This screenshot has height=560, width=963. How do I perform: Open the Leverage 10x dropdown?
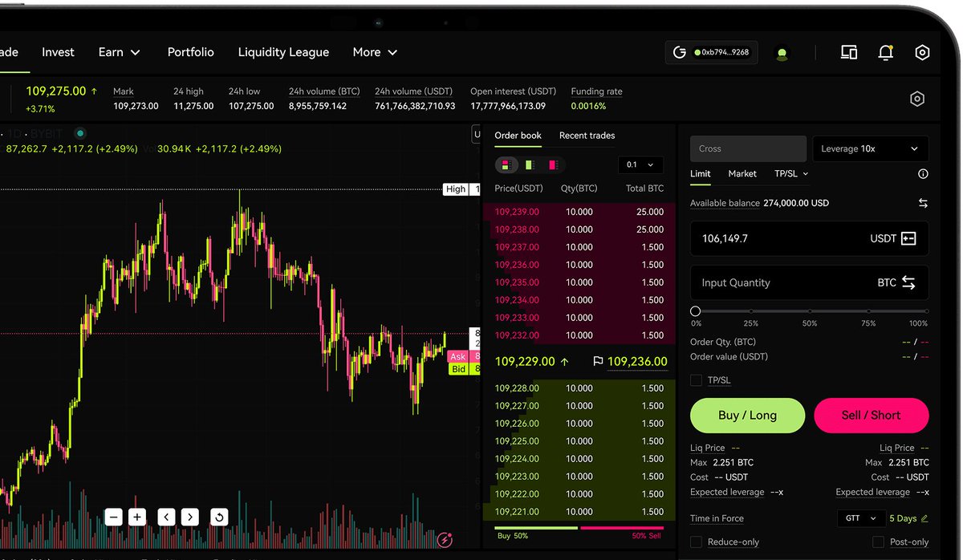(871, 148)
